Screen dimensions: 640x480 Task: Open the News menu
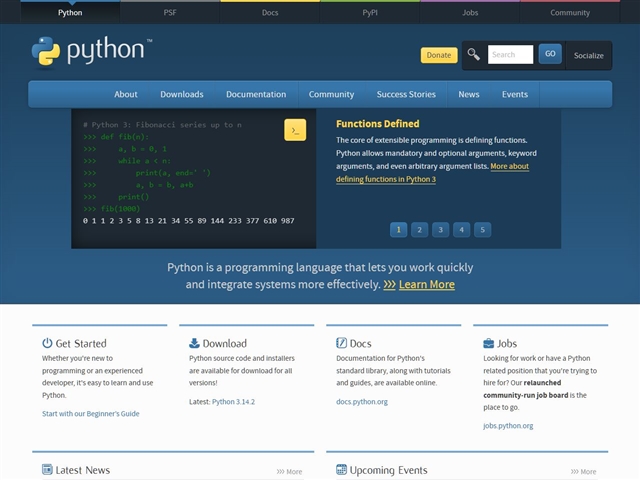pos(469,94)
